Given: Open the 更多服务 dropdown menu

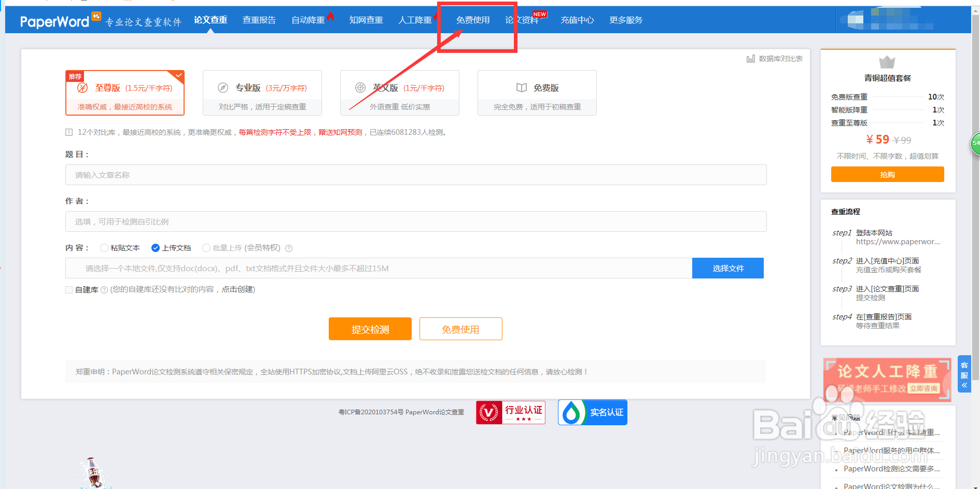Looking at the screenshot, I should (x=625, y=20).
